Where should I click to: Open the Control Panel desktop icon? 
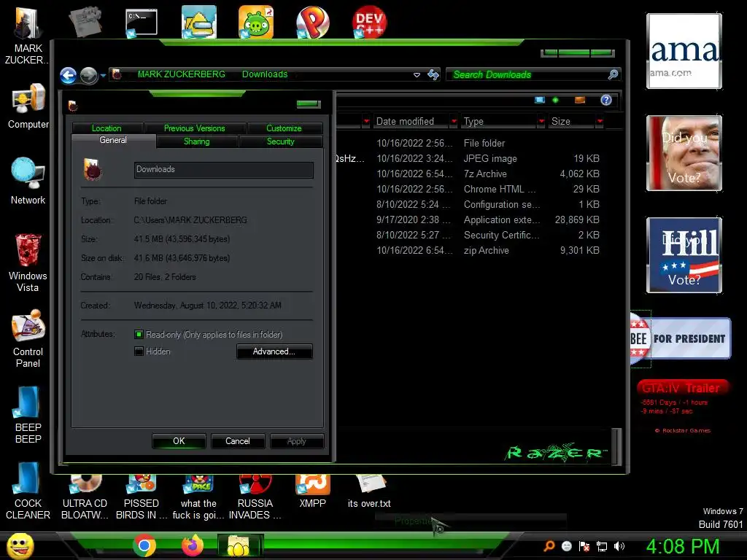tap(28, 338)
